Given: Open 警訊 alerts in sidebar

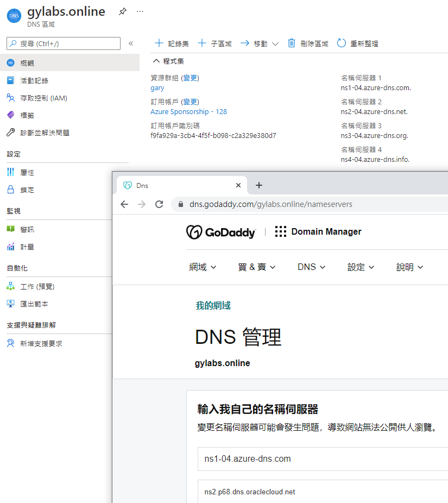Looking at the screenshot, I should 27,229.
